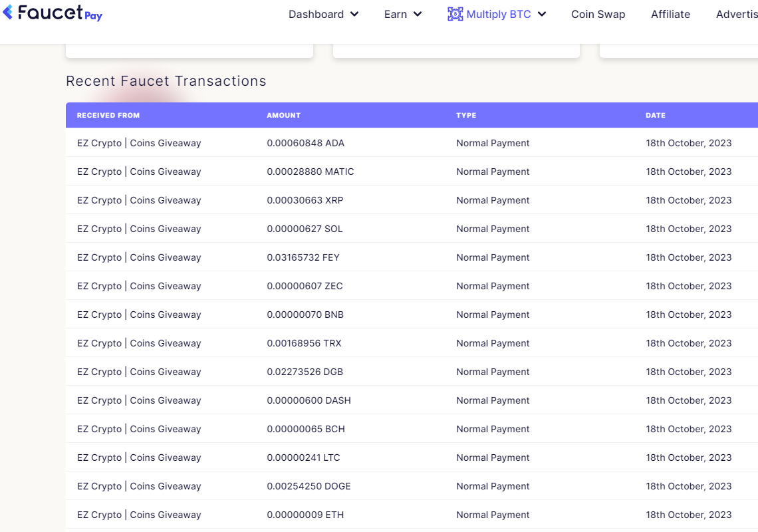Open the Earn menu
Viewport: 758px width, 532px height.
coord(403,15)
